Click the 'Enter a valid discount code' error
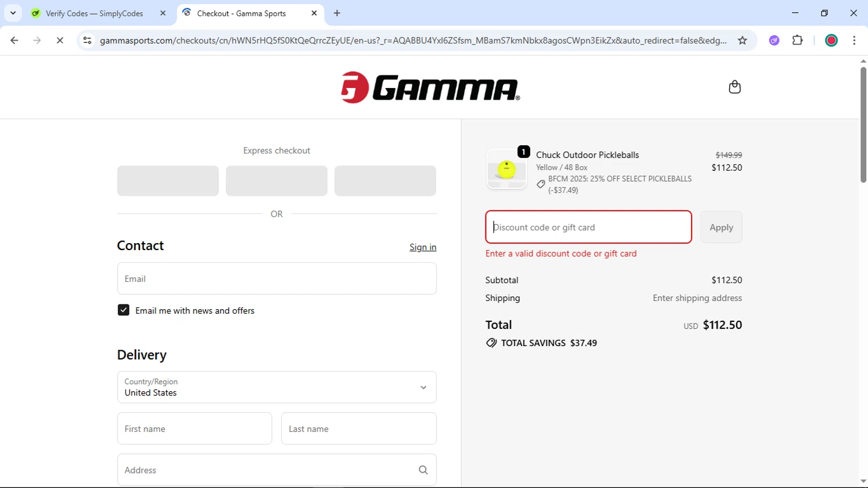The image size is (868, 488). click(x=561, y=254)
